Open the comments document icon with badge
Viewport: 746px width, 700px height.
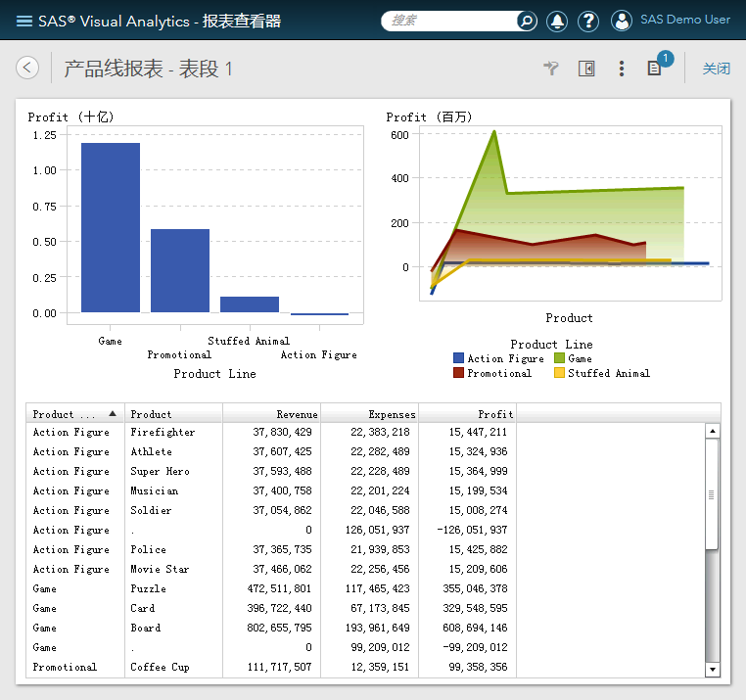tap(655, 69)
